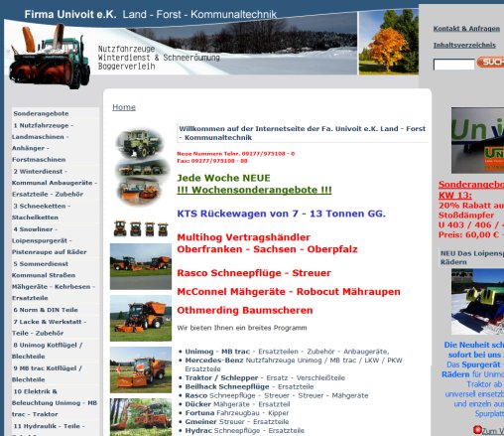The width and height of the screenshot is (504, 436).
Task: Click the Firma Univoit e.K. site title
Action: 70,14
